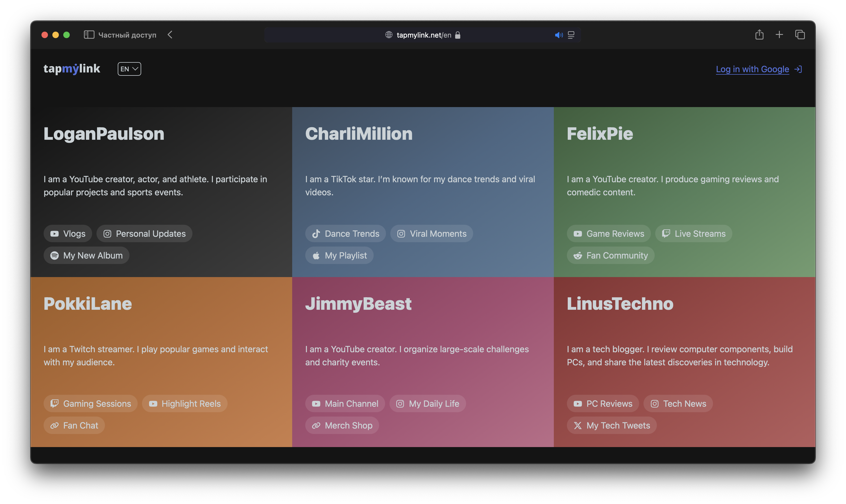Open the Gaming Sessions Twitch link
This screenshot has height=504, width=846.
91,403
